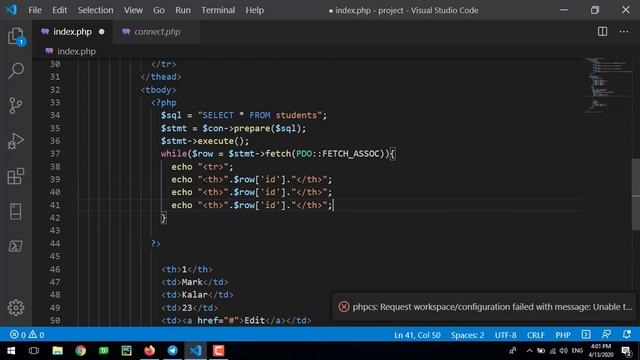Open the Windows Start menu
Viewport: 640px width, 360px height.
(11, 351)
